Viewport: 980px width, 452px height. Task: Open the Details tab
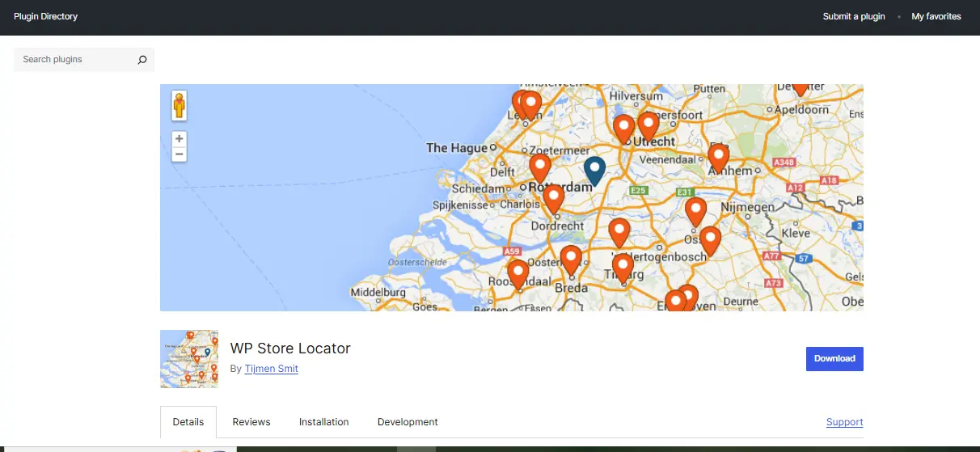pos(188,422)
